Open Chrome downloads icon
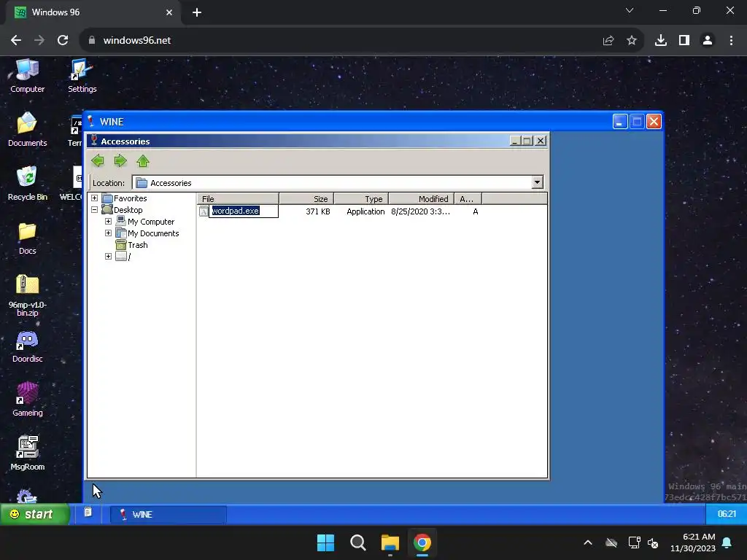The image size is (747, 560). [x=660, y=41]
